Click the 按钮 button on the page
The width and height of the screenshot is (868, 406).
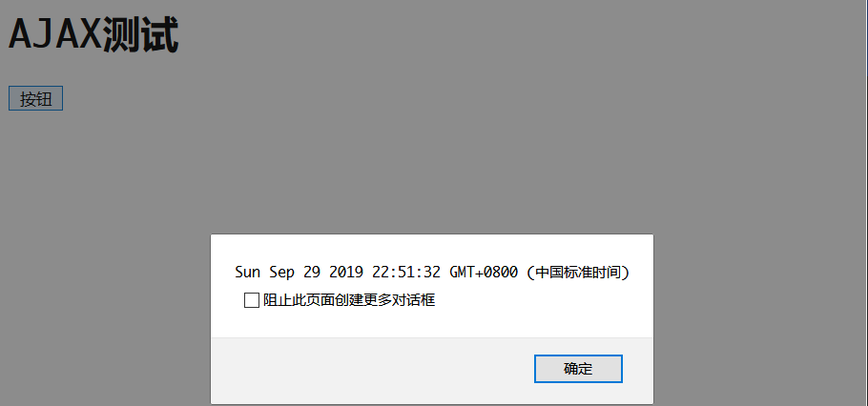(35, 98)
